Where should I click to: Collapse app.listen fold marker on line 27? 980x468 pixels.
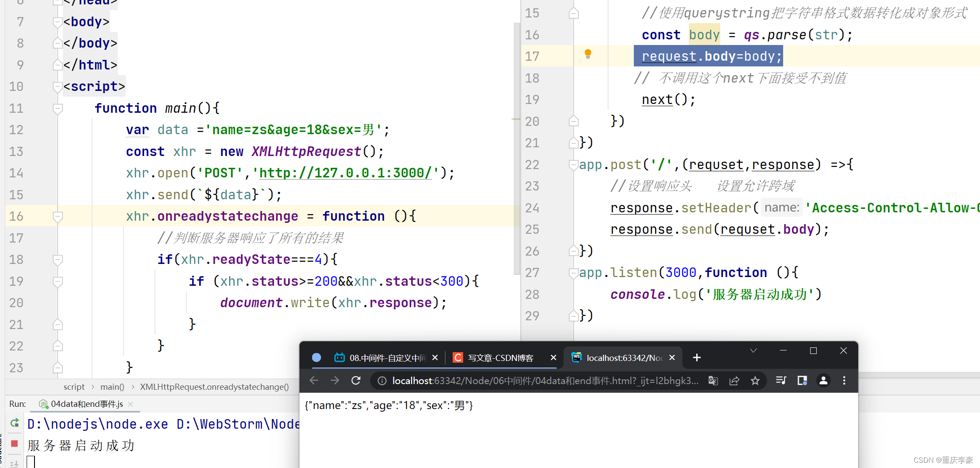[574, 273]
